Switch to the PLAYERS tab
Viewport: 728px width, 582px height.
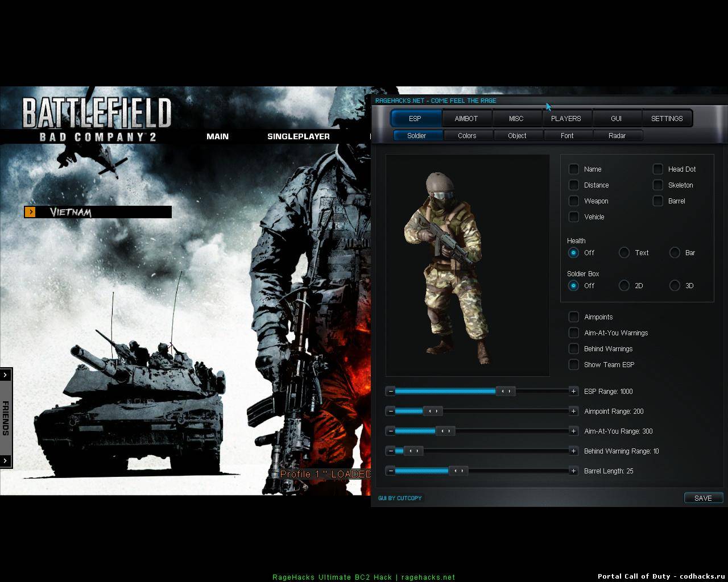point(566,118)
